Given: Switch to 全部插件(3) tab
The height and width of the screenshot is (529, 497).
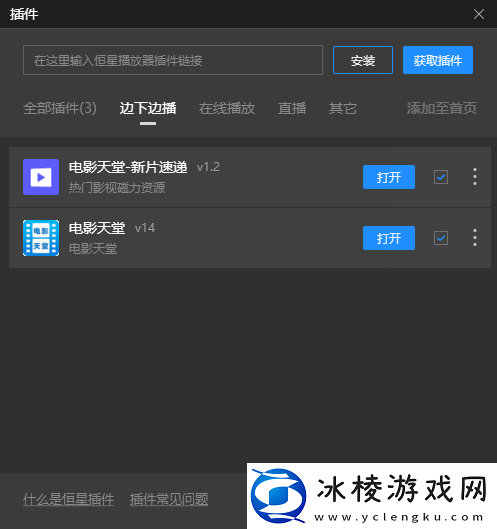Looking at the screenshot, I should click(60, 108).
